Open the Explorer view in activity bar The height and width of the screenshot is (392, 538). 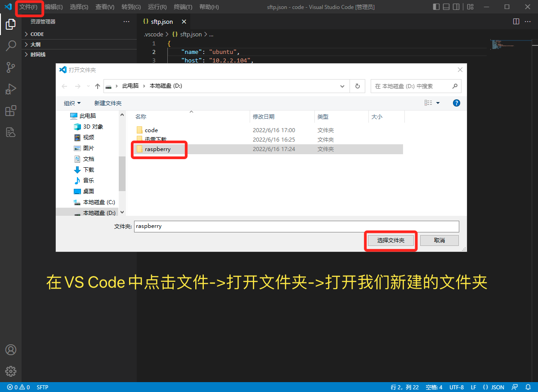(x=11, y=24)
